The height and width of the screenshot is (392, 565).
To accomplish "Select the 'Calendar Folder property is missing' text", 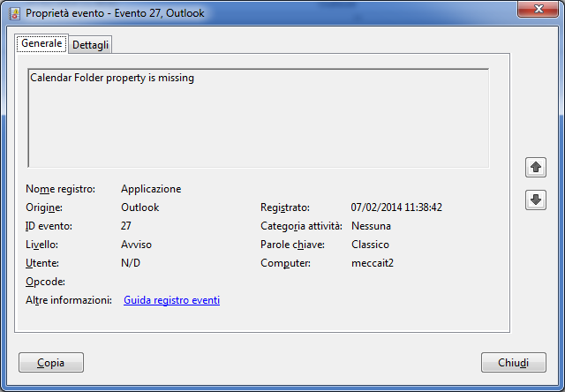I will click(x=112, y=78).
